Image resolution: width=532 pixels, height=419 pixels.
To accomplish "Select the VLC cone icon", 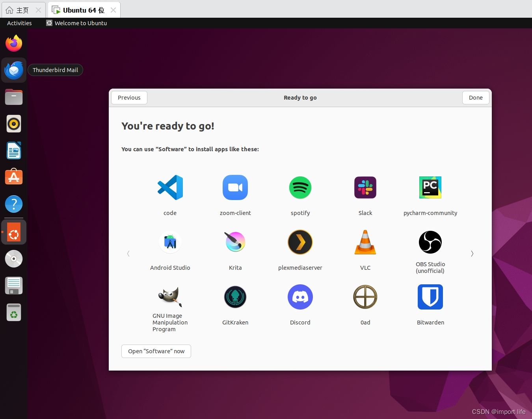I will [365, 242].
